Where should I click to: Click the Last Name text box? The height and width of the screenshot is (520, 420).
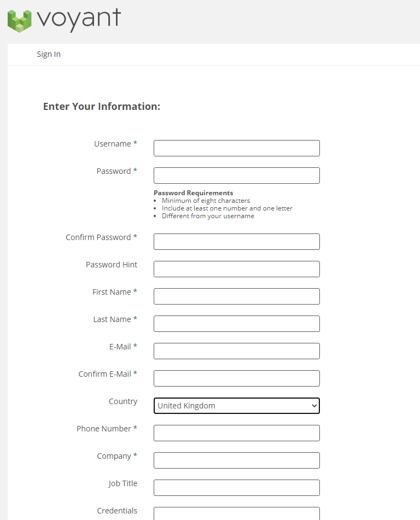tap(236, 324)
